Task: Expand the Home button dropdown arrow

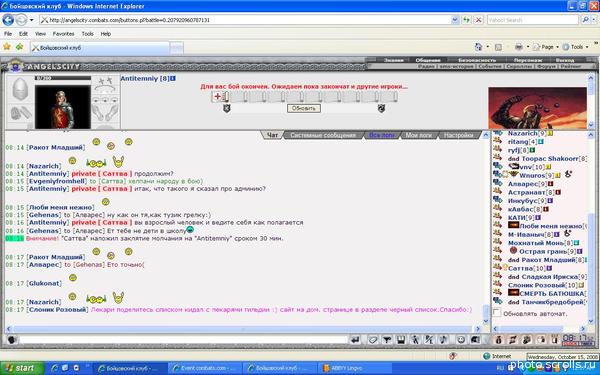Action: pos(488,47)
